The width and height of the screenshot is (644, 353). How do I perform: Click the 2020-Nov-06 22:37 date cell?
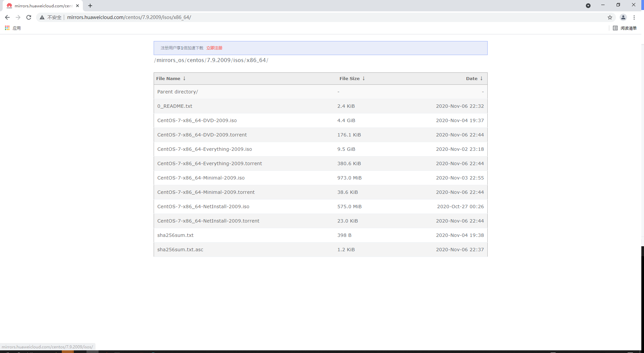[460, 250]
